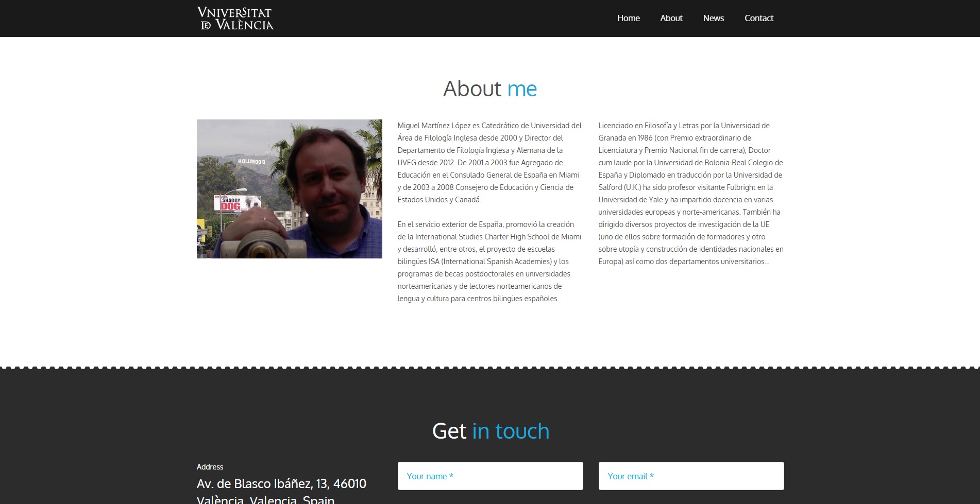Image resolution: width=980 pixels, height=504 pixels.
Task: Open the Home menu item
Action: coord(628,18)
